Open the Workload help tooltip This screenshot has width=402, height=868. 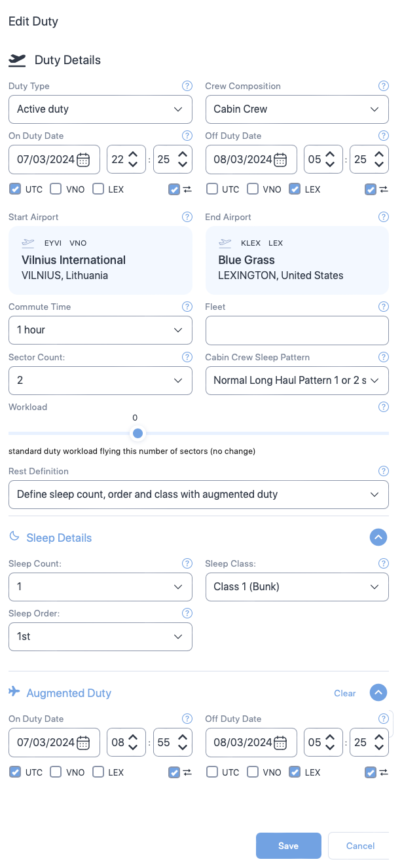click(x=384, y=407)
